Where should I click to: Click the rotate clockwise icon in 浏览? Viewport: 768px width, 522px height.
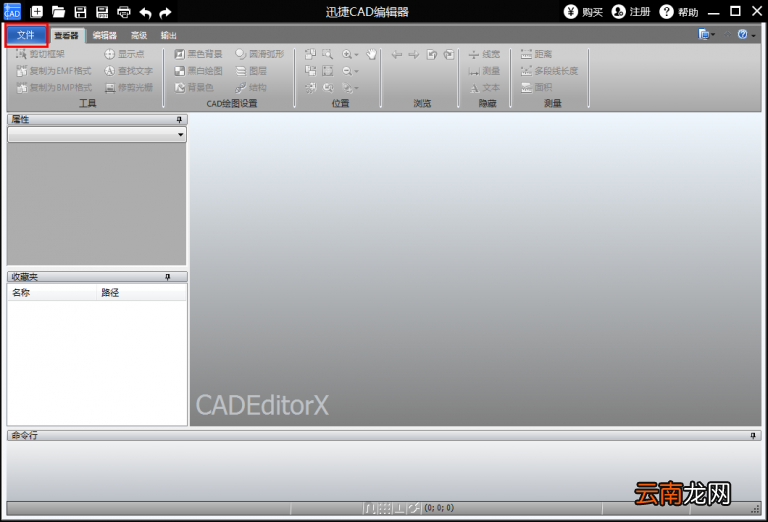click(449, 54)
